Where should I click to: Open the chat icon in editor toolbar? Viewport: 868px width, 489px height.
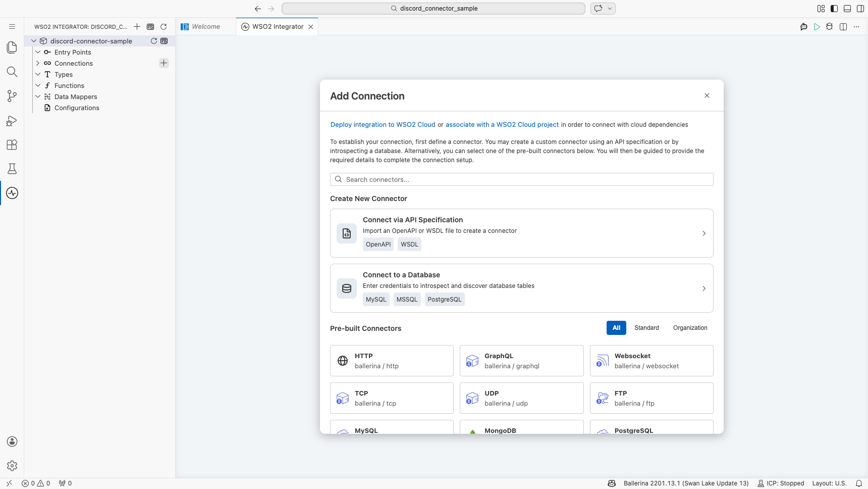[804, 27]
